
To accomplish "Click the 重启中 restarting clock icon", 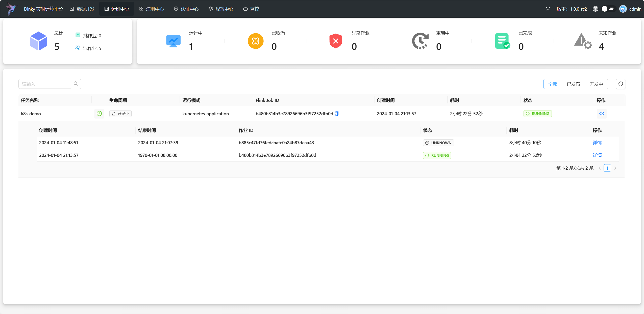I will point(420,41).
